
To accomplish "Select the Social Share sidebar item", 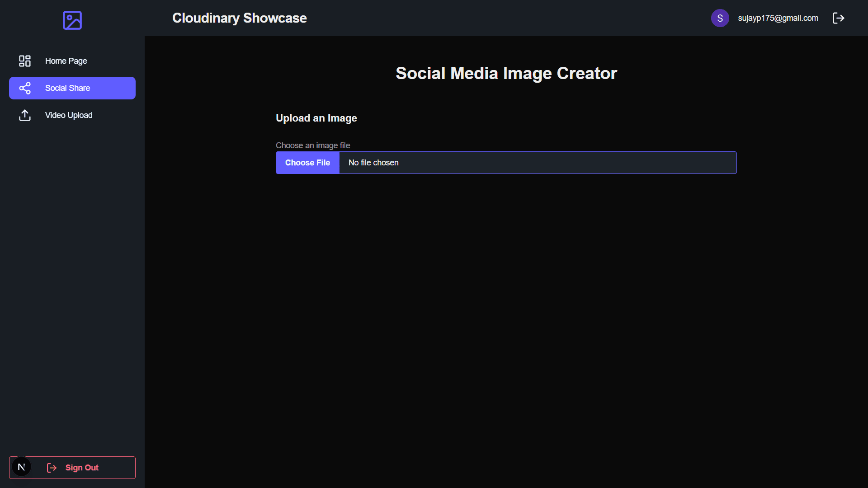I will [72, 88].
